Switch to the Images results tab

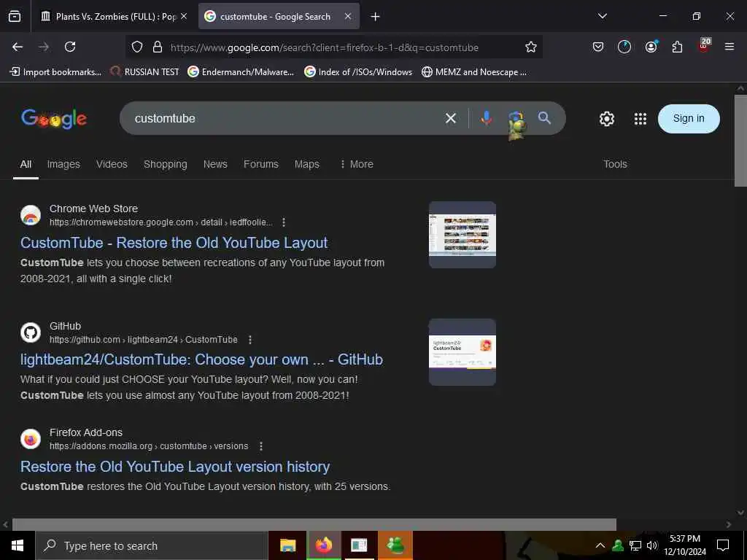(x=63, y=164)
